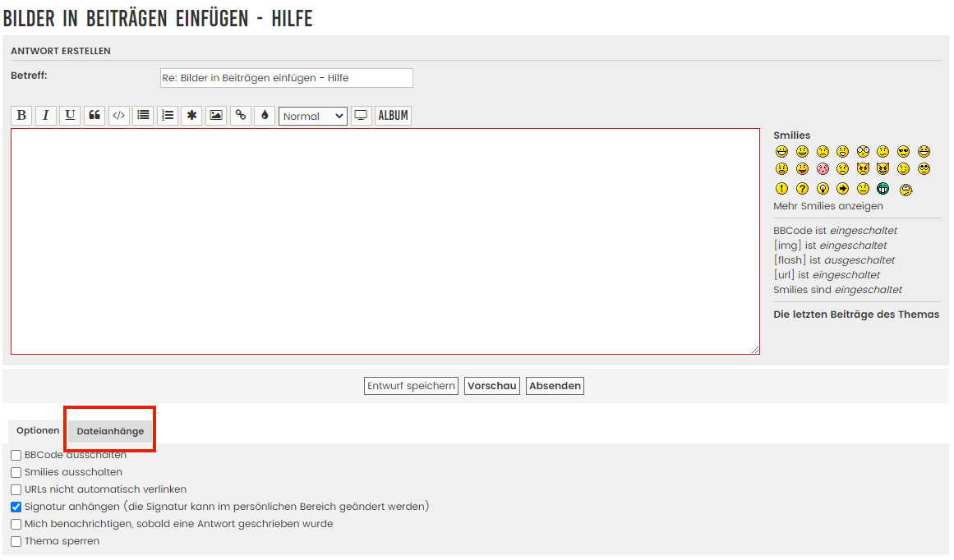Insert image tag using picture icon
Screen dimensions: 954x560
[216, 116]
